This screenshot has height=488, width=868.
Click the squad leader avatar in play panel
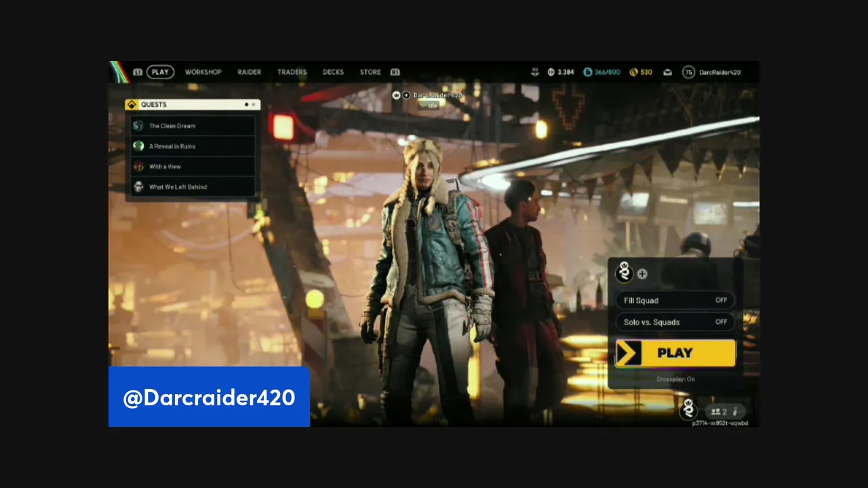624,272
